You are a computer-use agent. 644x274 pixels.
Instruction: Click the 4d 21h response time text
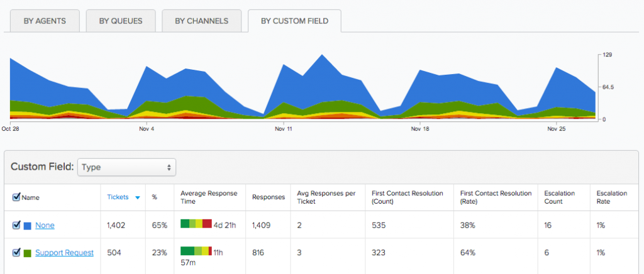point(225,225)
